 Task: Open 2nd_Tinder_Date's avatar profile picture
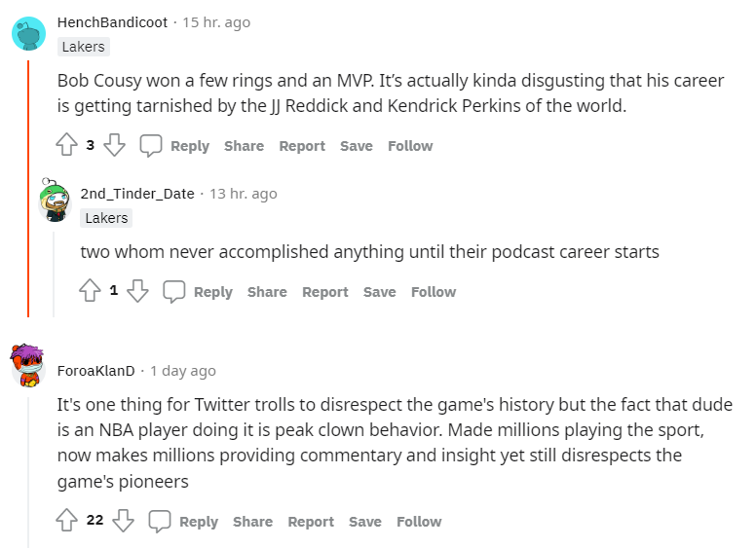pos(55,201)
